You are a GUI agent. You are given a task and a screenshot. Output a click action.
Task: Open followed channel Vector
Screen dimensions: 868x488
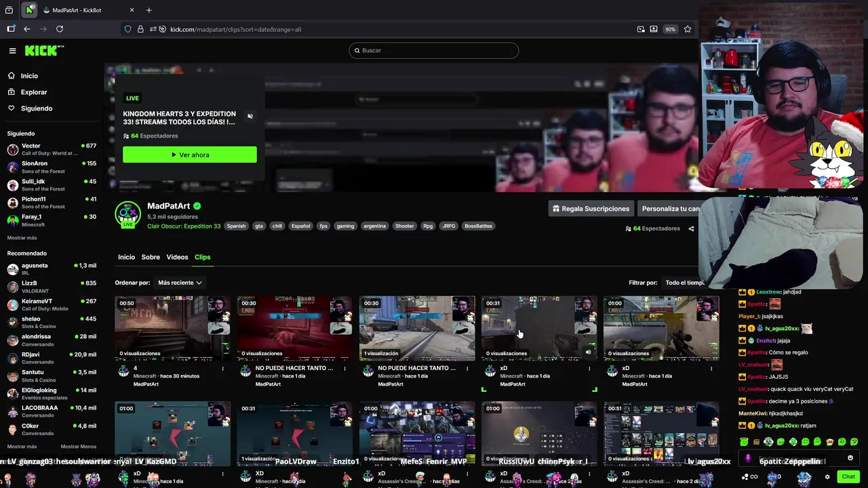pyautogui.click(x=52, y=149)
